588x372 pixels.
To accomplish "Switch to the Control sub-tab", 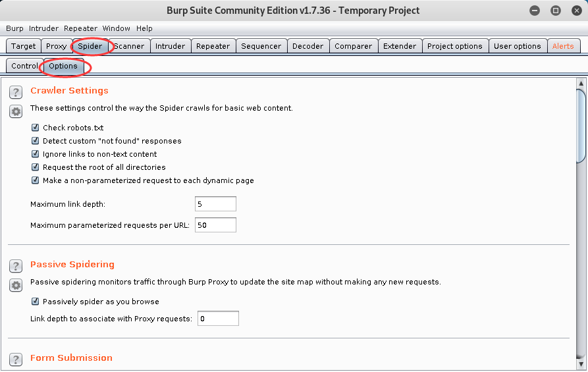I will click(x=25, y=66).
